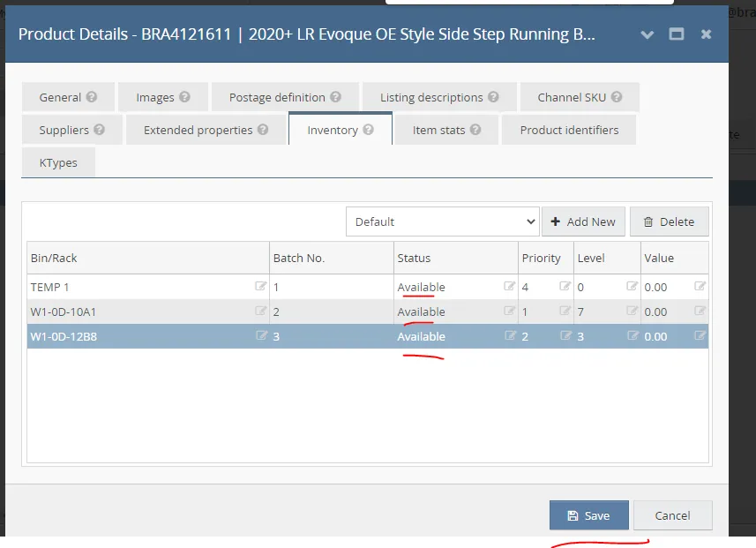The height and width of the screenshot is (548, 756).
Task: Edit Priority of TEMP 1 row
Action: (565, 286)
